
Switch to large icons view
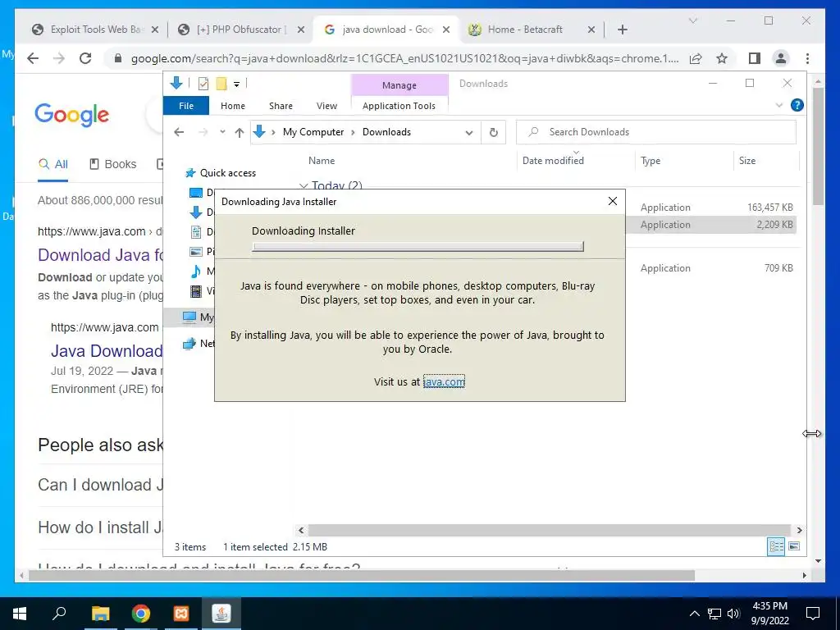pyautogui.click(x=794, y=546)
